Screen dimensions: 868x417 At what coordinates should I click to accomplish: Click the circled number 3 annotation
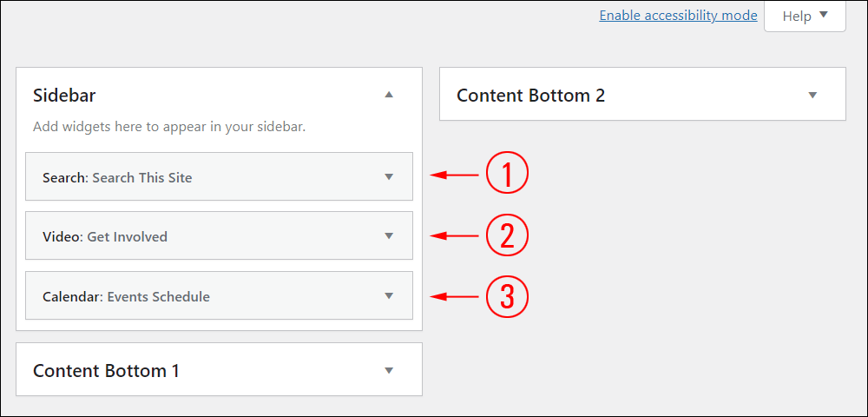[x=507, y=296]
